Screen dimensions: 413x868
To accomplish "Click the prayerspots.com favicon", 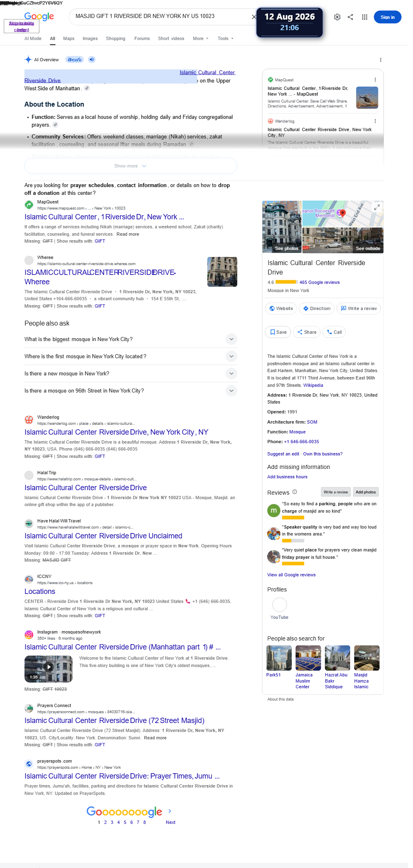I will tap(29, 764).
